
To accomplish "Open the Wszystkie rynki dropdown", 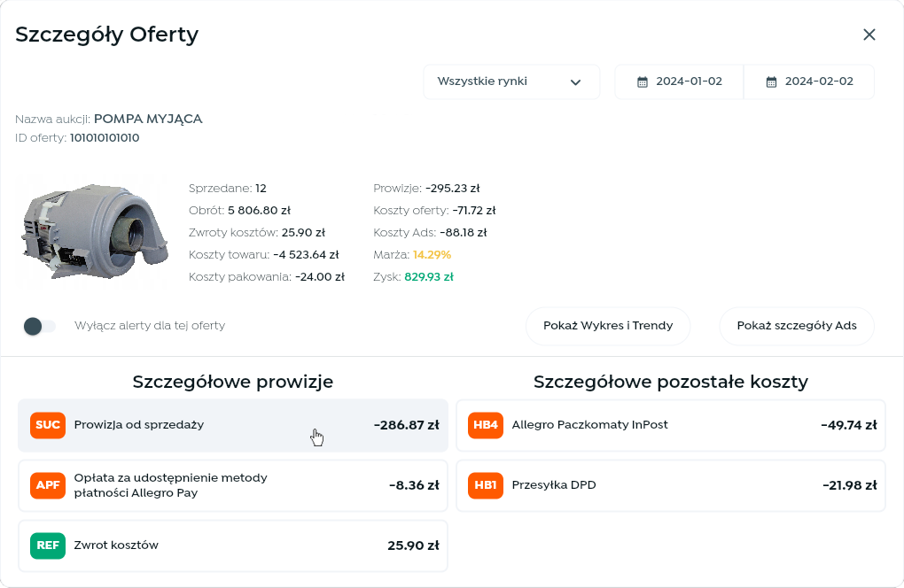I will [510, 82].
